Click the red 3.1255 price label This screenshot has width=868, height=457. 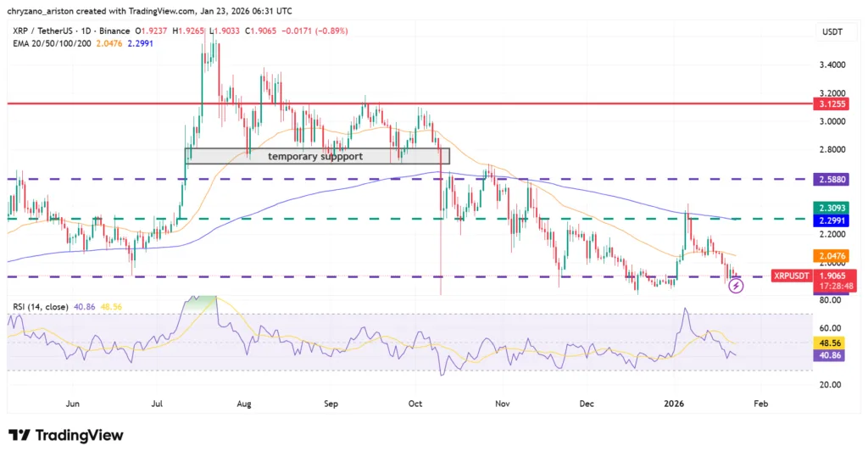(831, 104)
